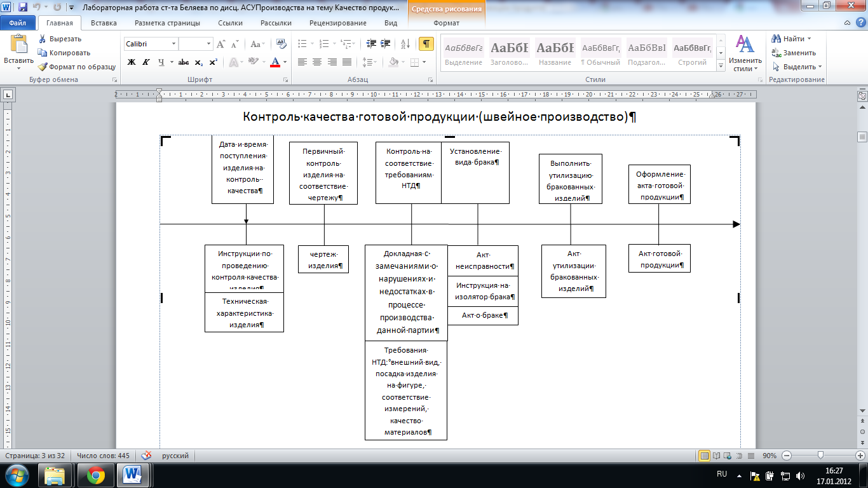Open the font size dropdown
Screen dimensions: 868x488
[208, 44]
